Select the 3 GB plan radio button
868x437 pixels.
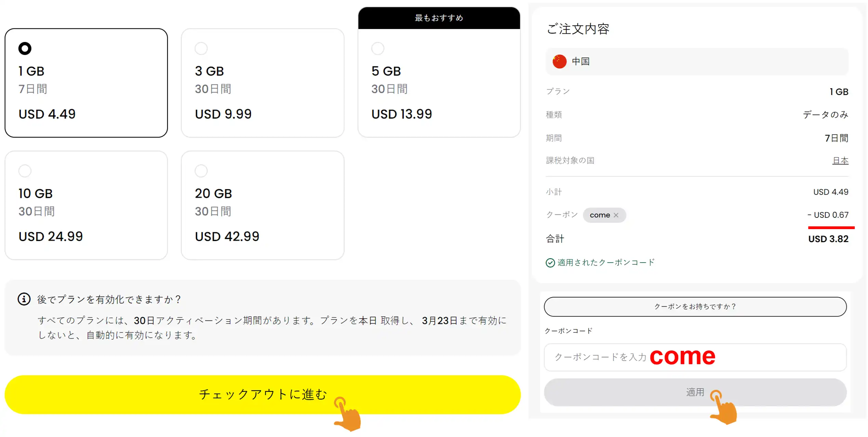tap(201, 48)
